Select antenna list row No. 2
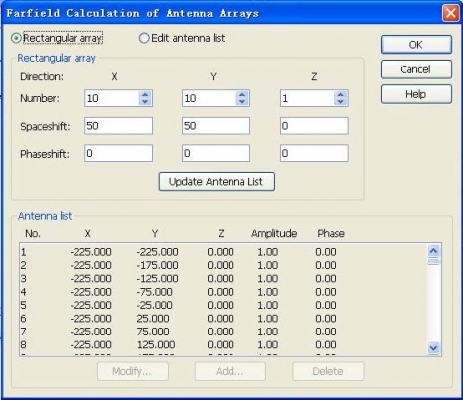The height and width of the screenshot is (400, 463). pos(223,265)
